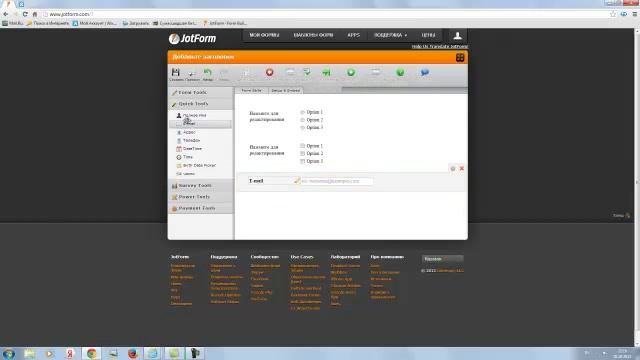This screenshot has width=640, height=360.
Task: Click the gear icon beside E-mail field
Action: [x=453, y=168]
